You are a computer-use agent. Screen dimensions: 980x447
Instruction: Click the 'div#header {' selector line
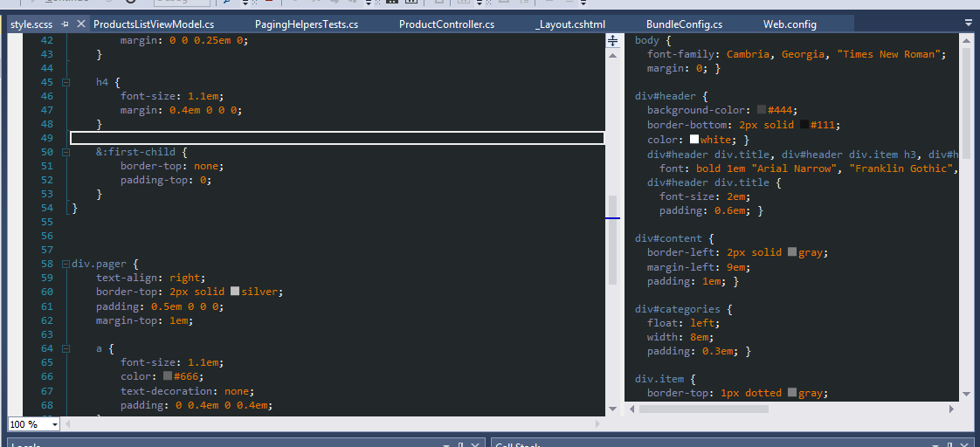pyautogui.click(x=671, y=97)
